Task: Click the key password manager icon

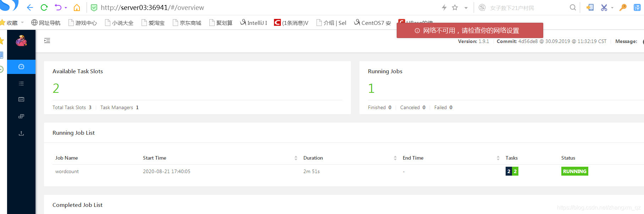Action: pos(623,7)
